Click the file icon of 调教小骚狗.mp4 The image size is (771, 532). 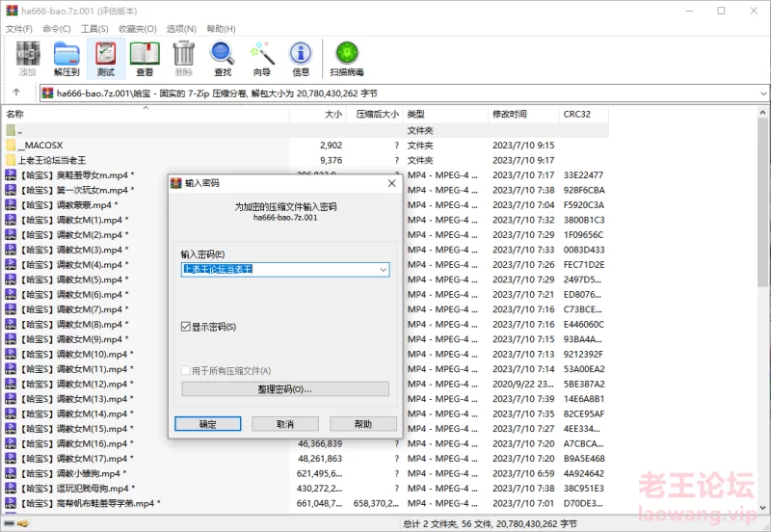pos(11,473)
